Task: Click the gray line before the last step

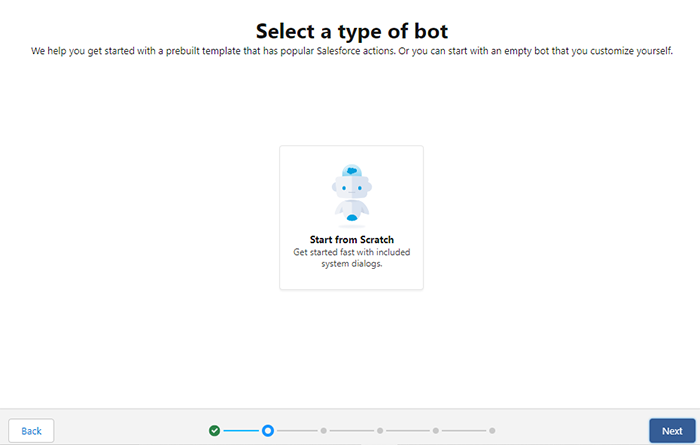Action: 464,430
